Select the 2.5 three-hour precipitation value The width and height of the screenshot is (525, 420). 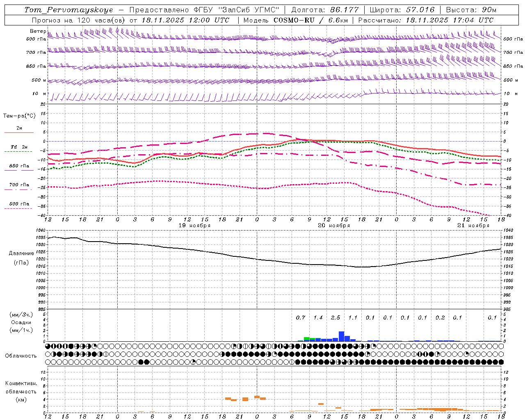(336, 317)
